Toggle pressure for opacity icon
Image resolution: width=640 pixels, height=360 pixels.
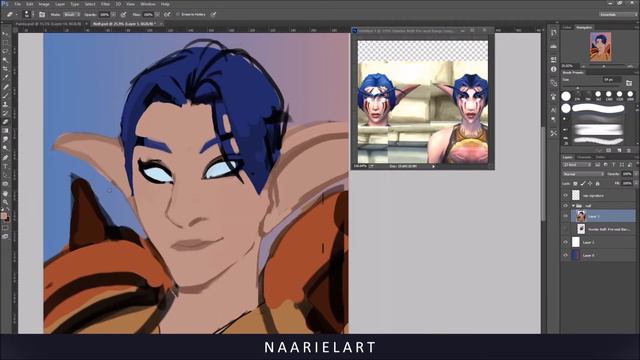click(123, 14)
